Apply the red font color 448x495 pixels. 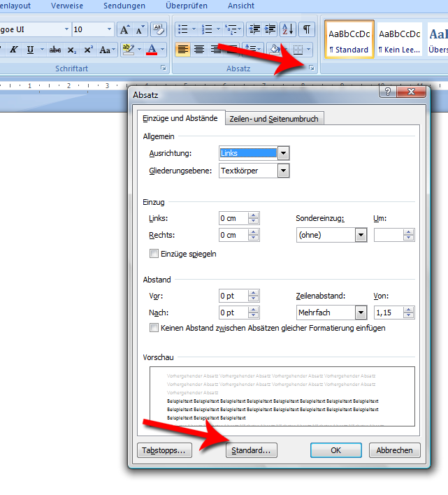[x=152, y=50]
